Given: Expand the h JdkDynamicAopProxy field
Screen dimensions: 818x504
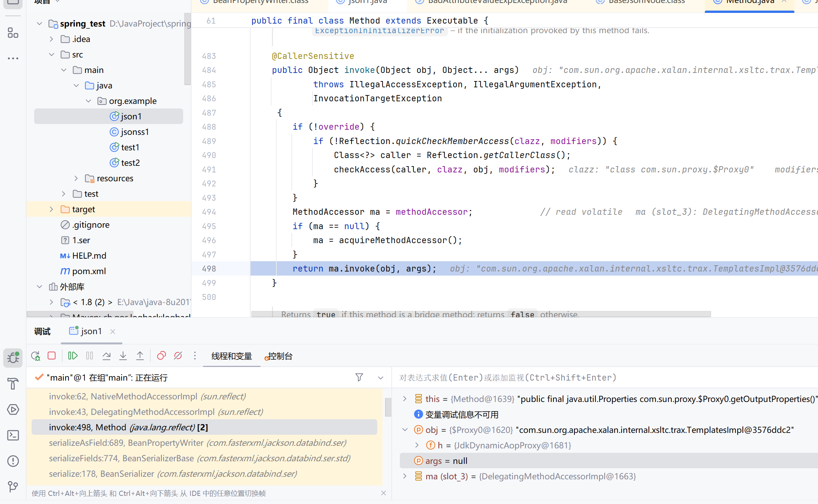Looking at the screenshot, I should tap(417, 445).
